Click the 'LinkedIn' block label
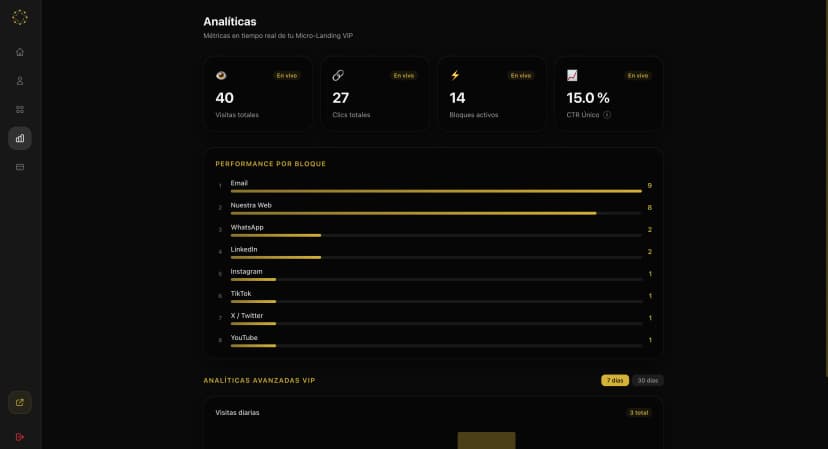 point(244,249)
